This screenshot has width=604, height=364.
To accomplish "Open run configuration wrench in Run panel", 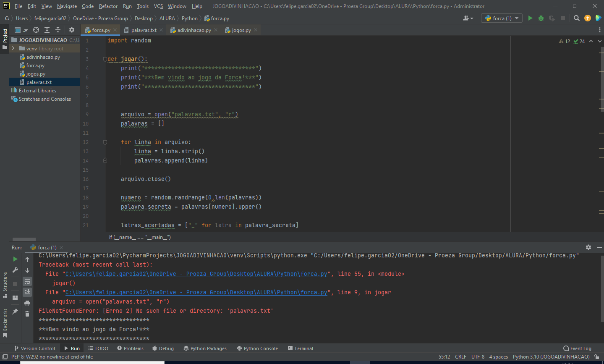I will pyautogui.click(x=15, y=270).
